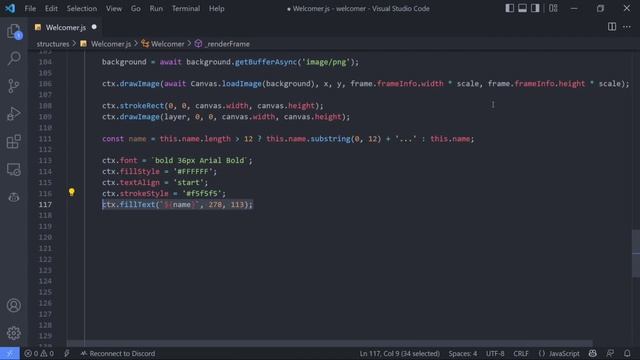Open editor More Actions ellipsis
Screen dimensions: 640x360
coord(627,27)
